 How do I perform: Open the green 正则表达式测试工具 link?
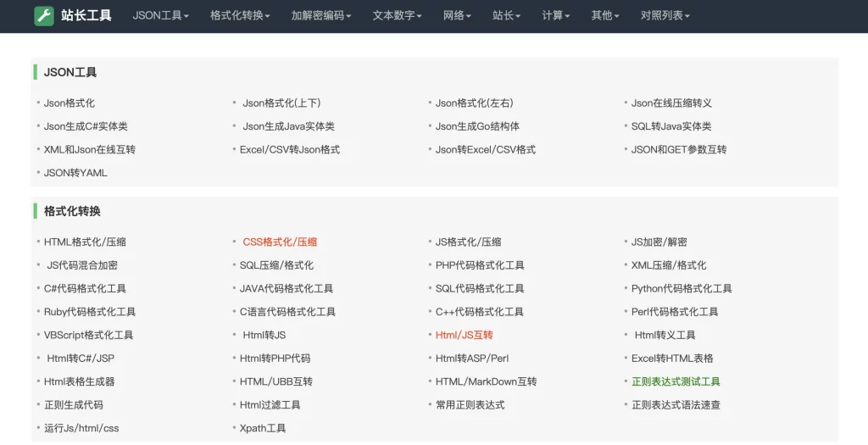point(676,381)
